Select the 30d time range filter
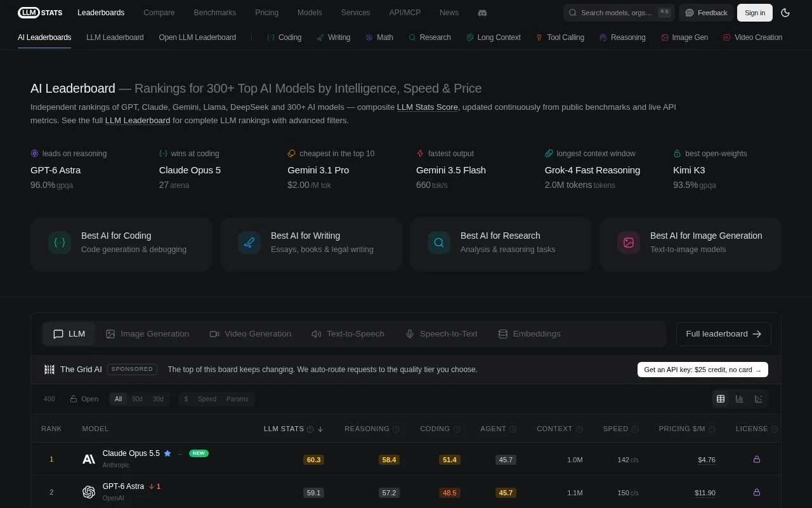This screenshot has height=508, width=812. [158, 399]
